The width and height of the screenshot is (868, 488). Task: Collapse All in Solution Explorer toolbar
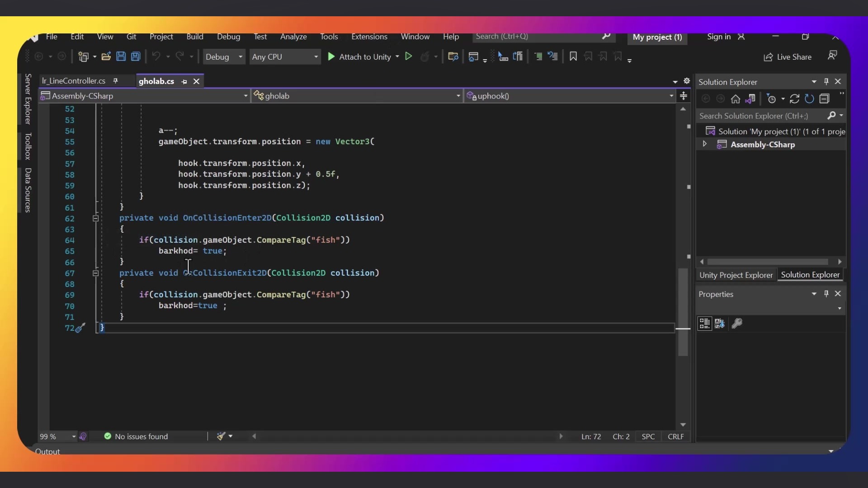(x=825, y=99)
